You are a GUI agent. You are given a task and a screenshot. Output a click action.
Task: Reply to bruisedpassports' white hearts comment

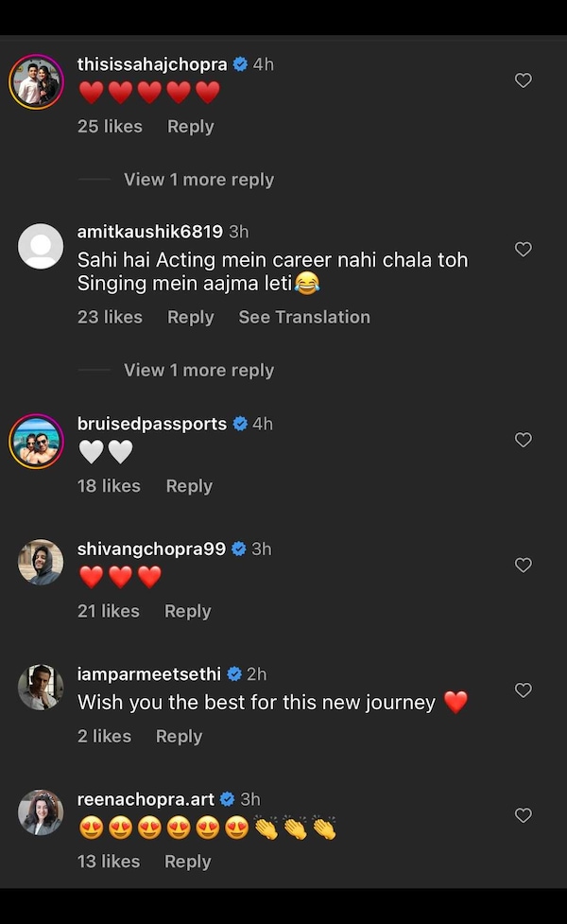pos(189,486)
